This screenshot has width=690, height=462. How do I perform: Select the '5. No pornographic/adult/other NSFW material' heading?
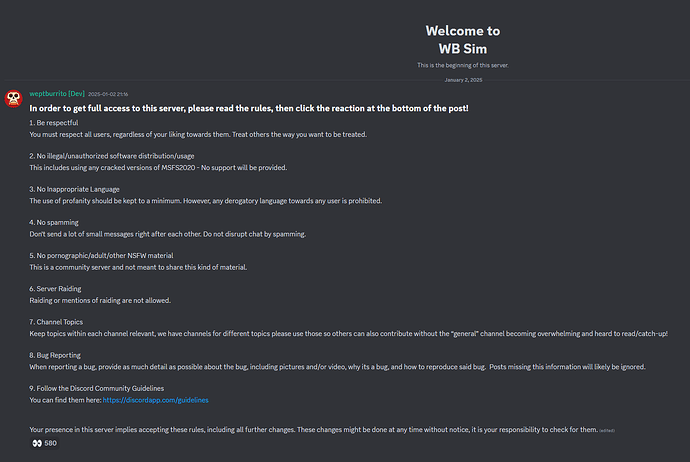[x=101, y=256]
